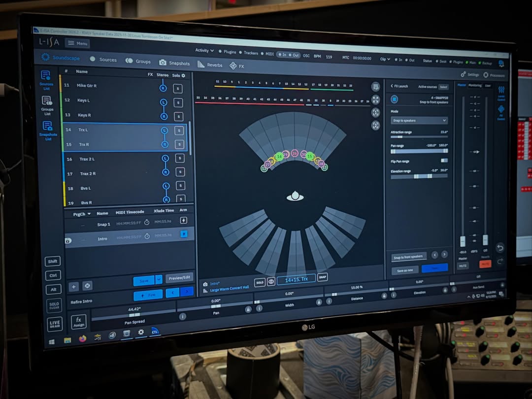
Task: Open the Snapshots List panel
Action: point(47,131)
